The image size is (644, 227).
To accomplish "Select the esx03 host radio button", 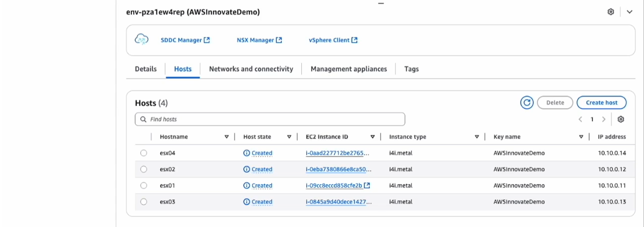I will pos(144,202).
